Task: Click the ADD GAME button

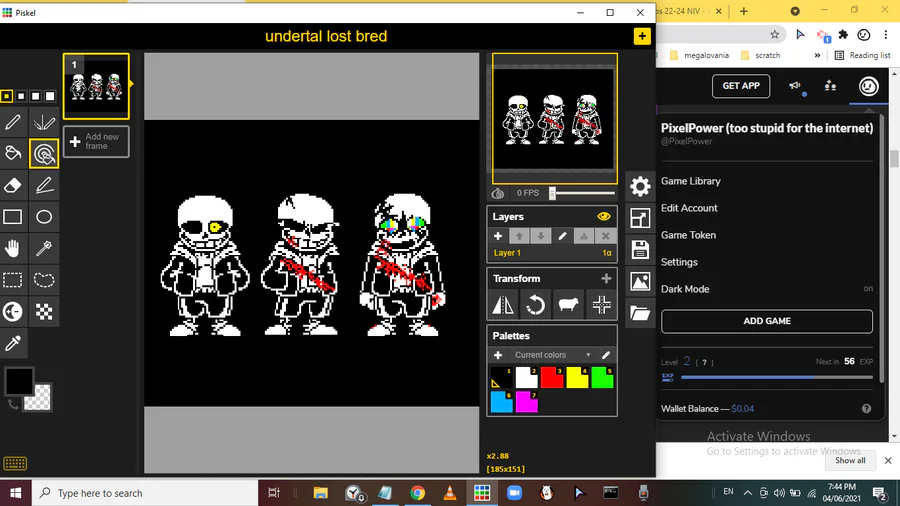Action: pos(767,321)
